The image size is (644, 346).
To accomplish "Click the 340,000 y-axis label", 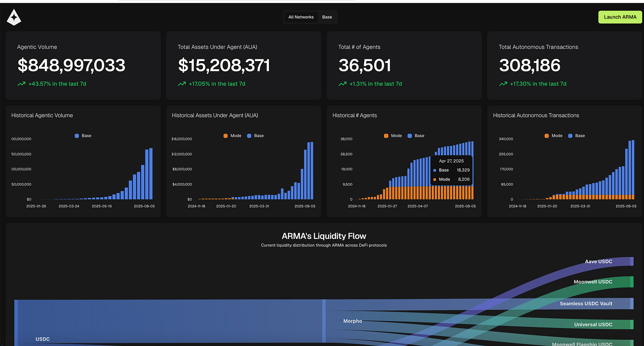I will point(506,139).
